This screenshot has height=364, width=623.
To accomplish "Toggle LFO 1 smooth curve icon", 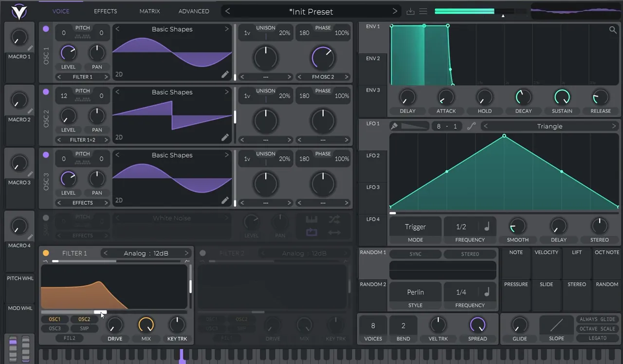I will tap(471, 126).
